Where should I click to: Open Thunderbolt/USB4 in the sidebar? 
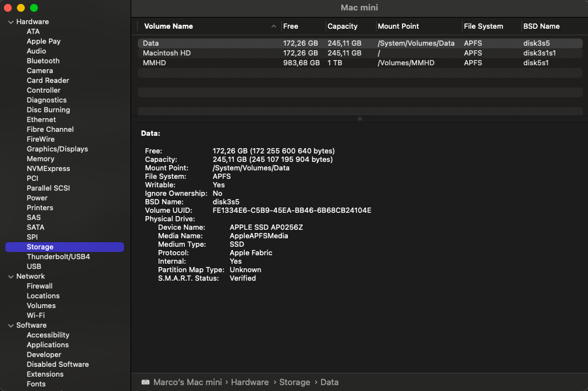(x=58, y=257)
